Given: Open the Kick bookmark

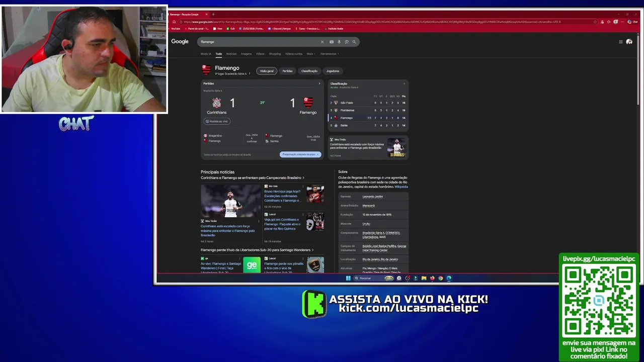Looking at the screenshot, I should pos(231,29).
